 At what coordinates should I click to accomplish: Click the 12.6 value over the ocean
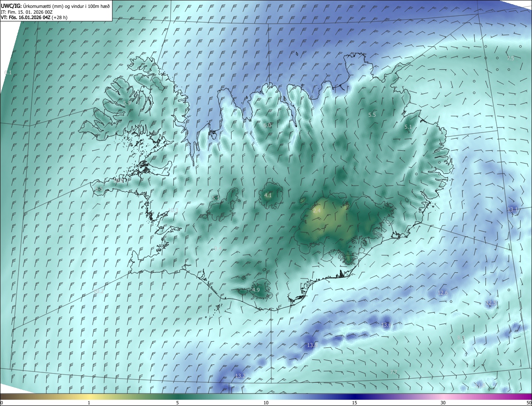click(x=443, y=293)
